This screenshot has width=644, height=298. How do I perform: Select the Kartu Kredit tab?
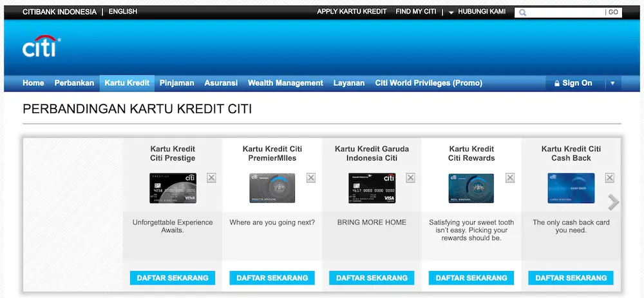pyautogui.click(x=127, y=83)
